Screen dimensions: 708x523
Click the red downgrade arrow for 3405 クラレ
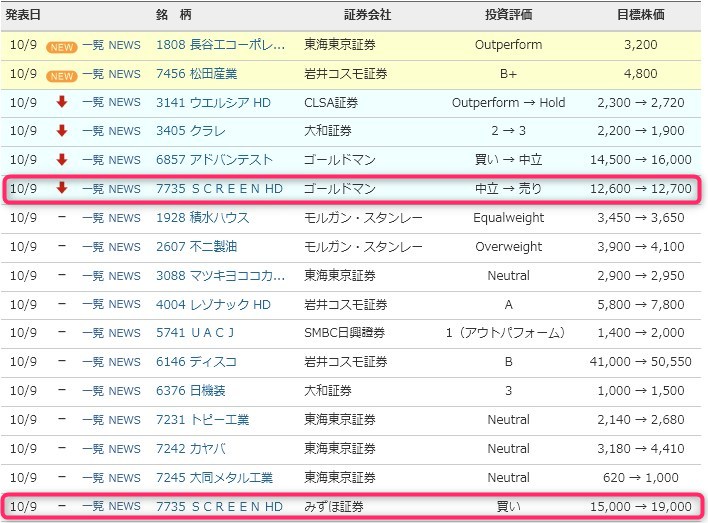(62, 131)
